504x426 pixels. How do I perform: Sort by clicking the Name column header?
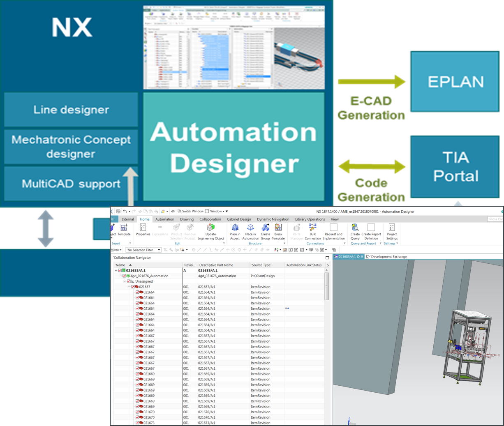(120, 265)
